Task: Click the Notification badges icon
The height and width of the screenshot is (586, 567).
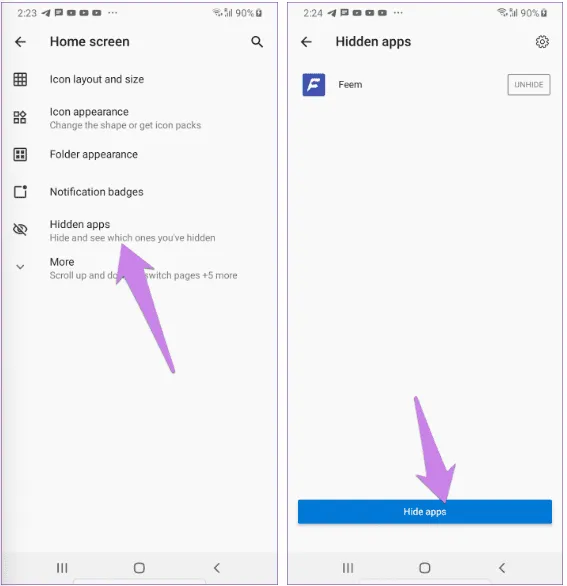Action: [20, 191]
